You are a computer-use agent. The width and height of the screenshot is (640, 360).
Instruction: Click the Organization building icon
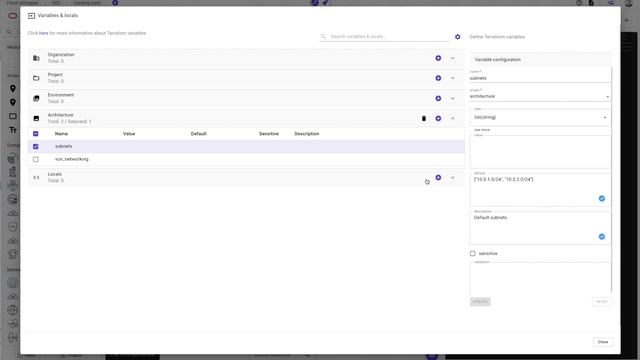(x=36, y=58)
